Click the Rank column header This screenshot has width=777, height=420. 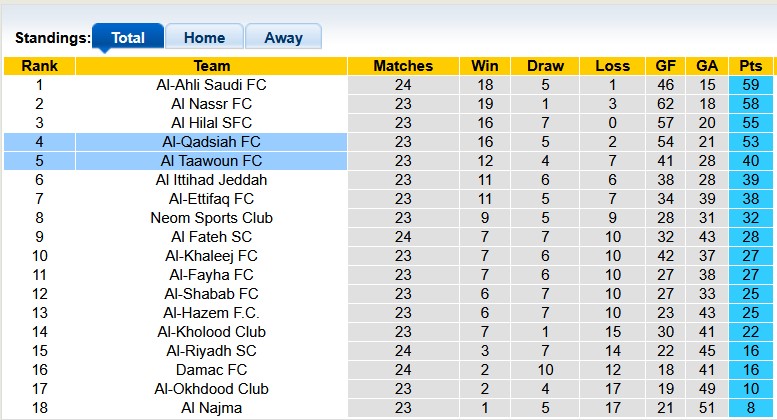pyautogui.click(x=40, y=66)
